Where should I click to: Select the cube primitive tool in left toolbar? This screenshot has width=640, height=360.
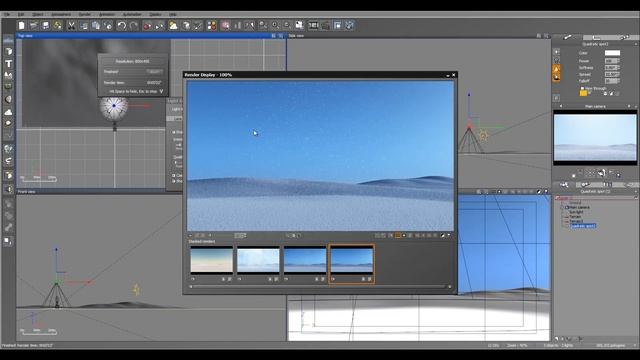(x=8, y=52)
